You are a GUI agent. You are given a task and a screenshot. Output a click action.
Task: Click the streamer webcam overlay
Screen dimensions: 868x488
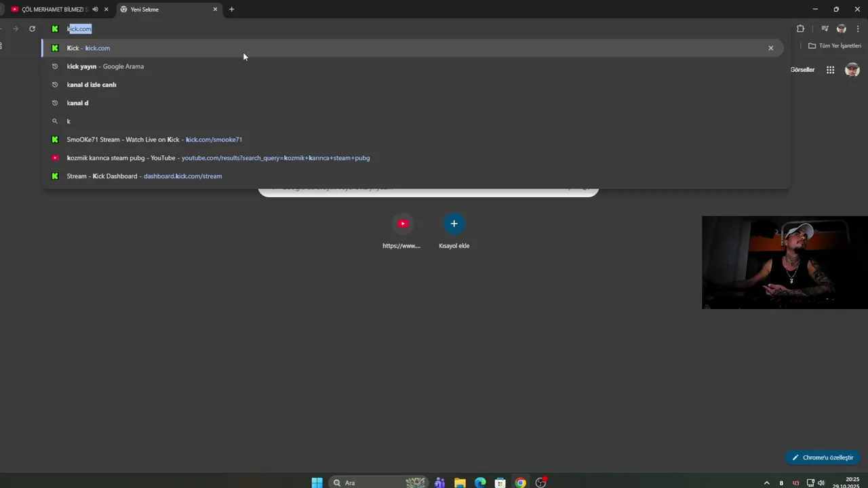click(x=785, y=262)
